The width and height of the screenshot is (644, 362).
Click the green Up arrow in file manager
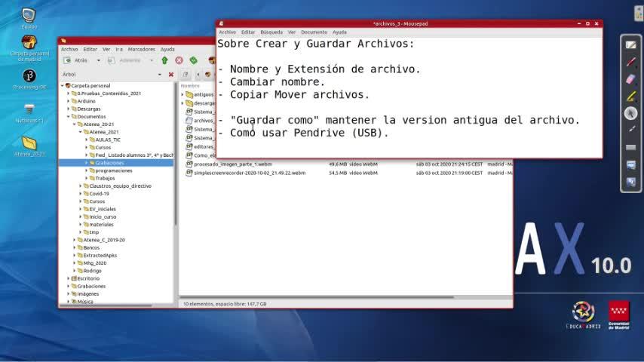[164, 60]
